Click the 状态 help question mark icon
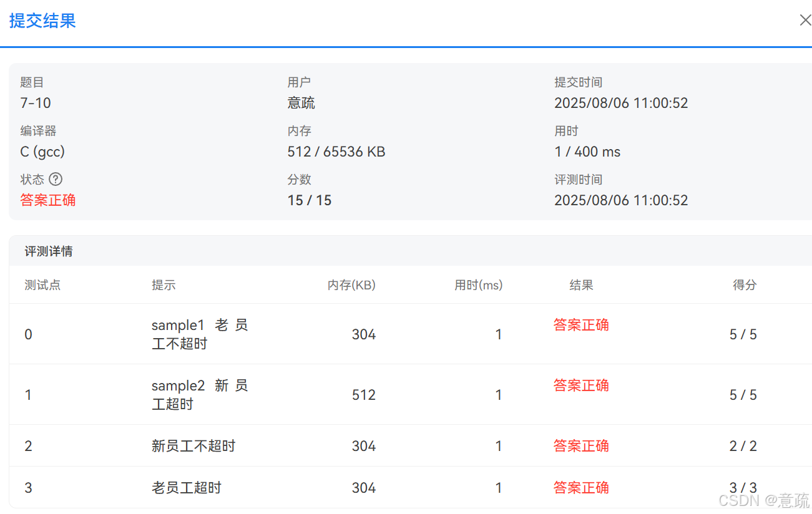This screenshot has width=812, height=514. pyautogui.click(x=56, y=180)
